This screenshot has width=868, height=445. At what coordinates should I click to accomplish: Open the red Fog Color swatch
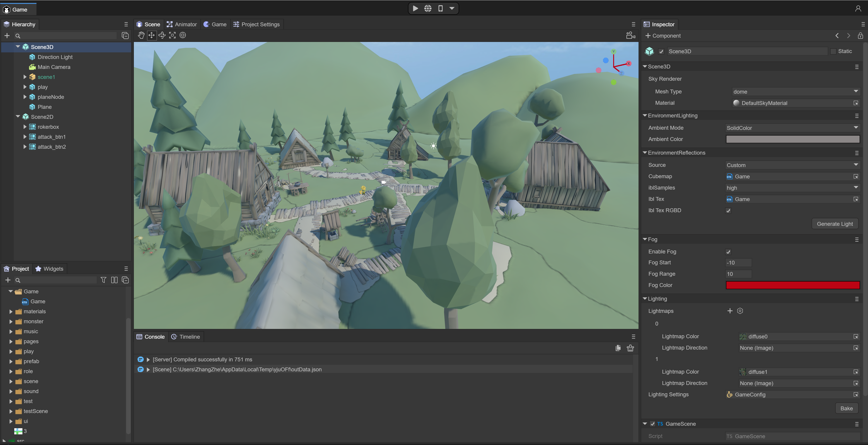coord(793,285)
